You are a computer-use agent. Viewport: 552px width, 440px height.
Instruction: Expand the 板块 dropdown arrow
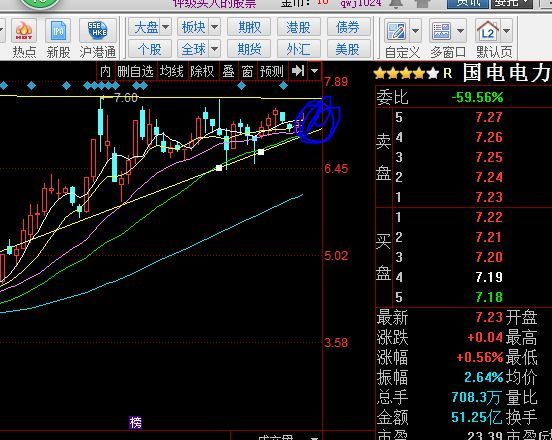pos(214,27)
